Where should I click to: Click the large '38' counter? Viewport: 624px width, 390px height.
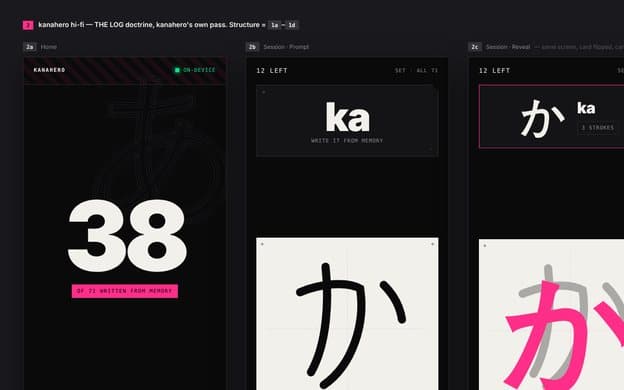(x=127, y=236)
